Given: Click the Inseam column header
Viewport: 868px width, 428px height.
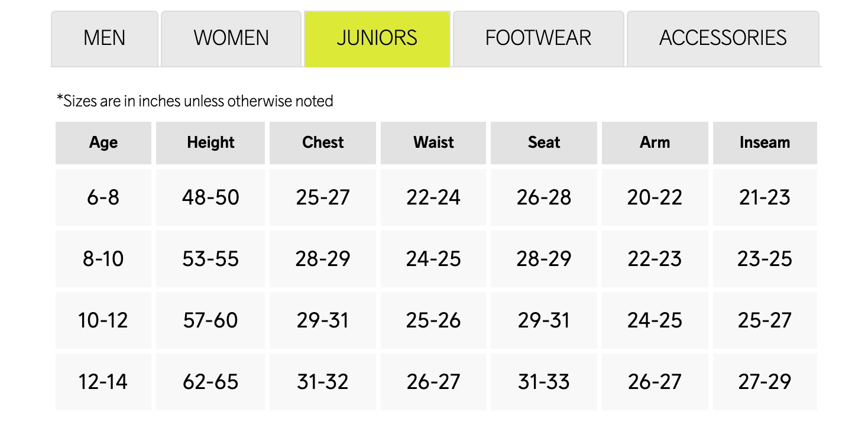Looking at the screenshot, I should click(765, 142).
